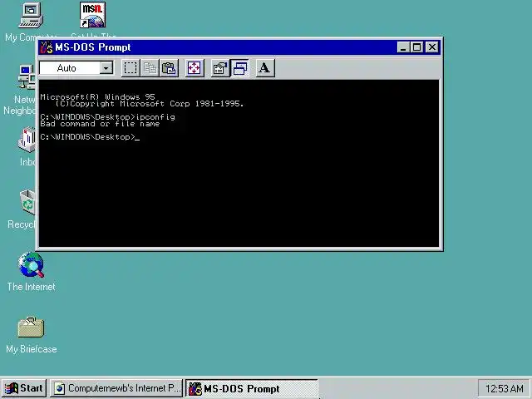This screenshot has width=532, height=399.
Task: Close the MS-DOS Prompt window
Action: click(x=432, y=47)
